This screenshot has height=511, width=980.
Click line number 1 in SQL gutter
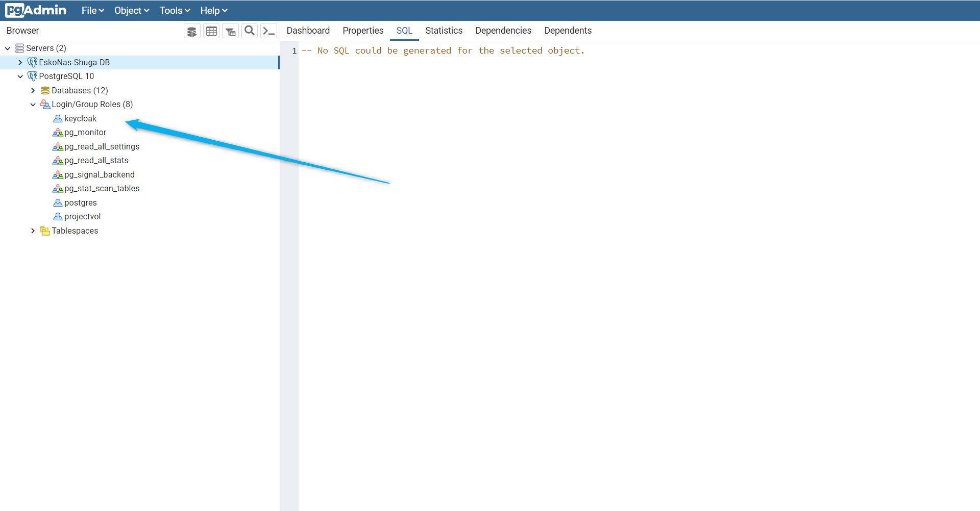coord(295,50)
